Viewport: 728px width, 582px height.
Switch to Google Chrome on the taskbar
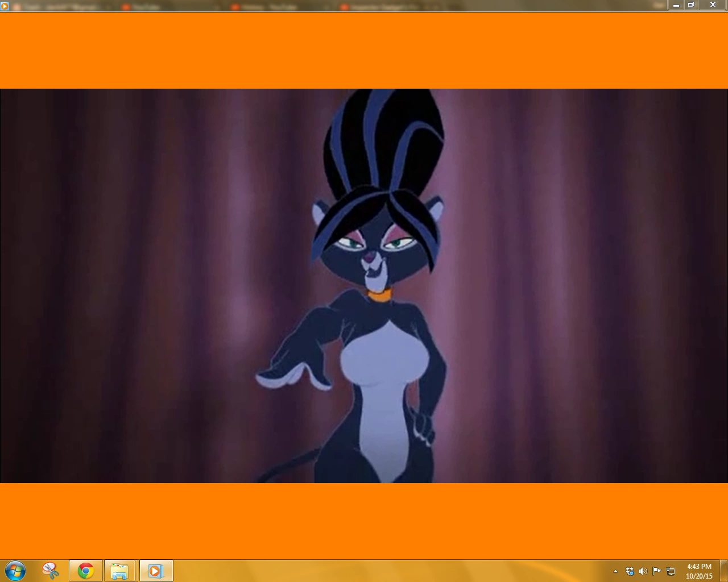[86, 571]
